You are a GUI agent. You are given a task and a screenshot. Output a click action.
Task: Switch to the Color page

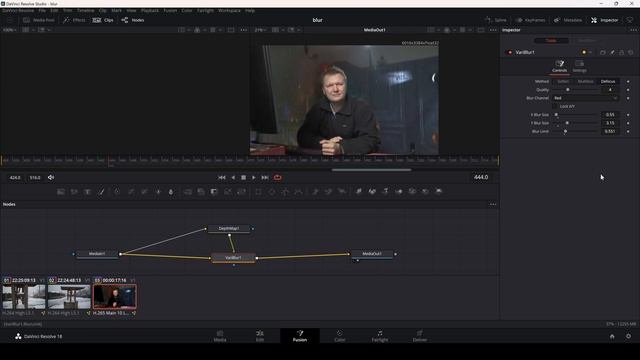click(x=340, y=336)
